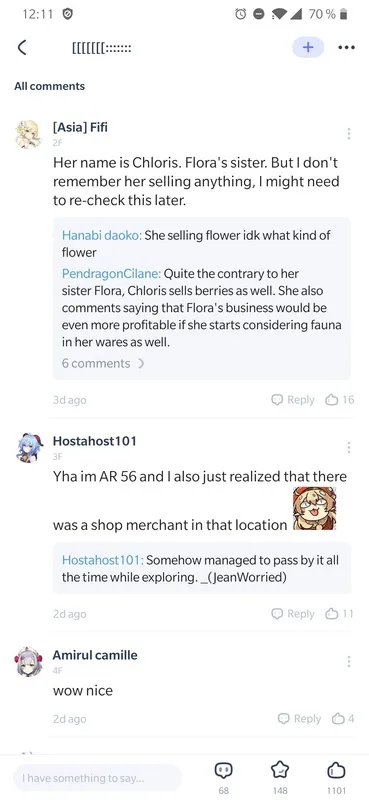Like Hostahost101's comment with 11 likes
The image size is (369, 800).
point(340,613)
